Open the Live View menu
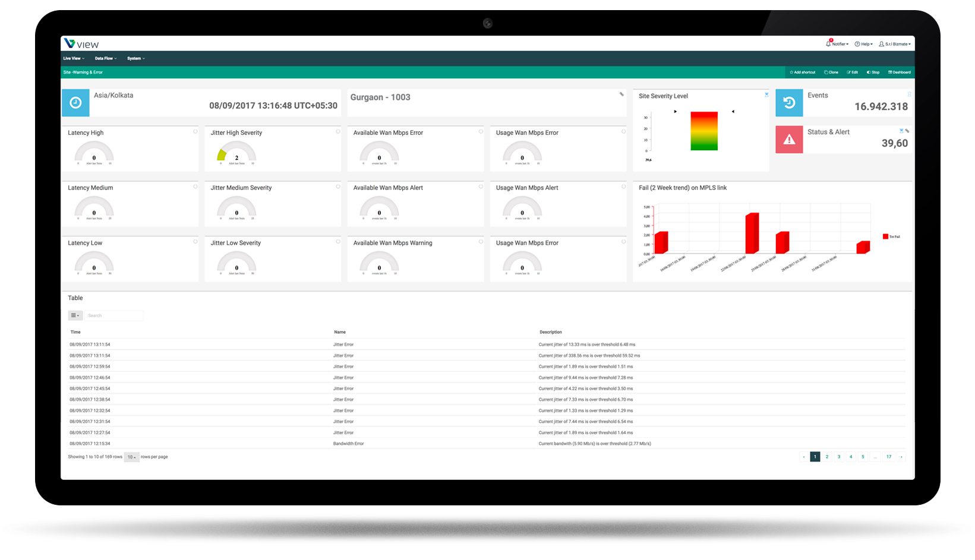Image resolution: width=975 pixels, height=560 pixels. (x=74, y=59)
